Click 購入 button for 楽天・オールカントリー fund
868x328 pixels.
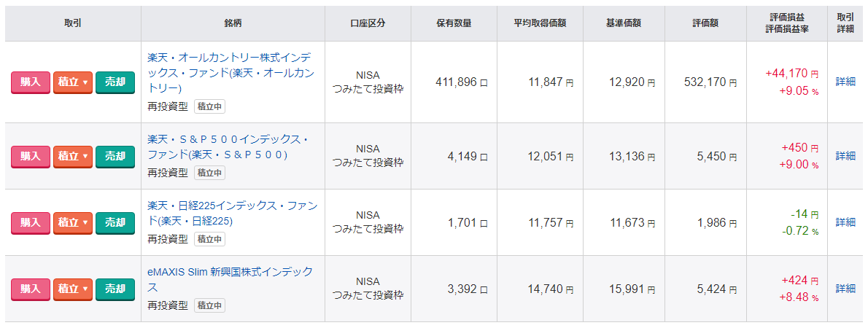click(31, 82)
